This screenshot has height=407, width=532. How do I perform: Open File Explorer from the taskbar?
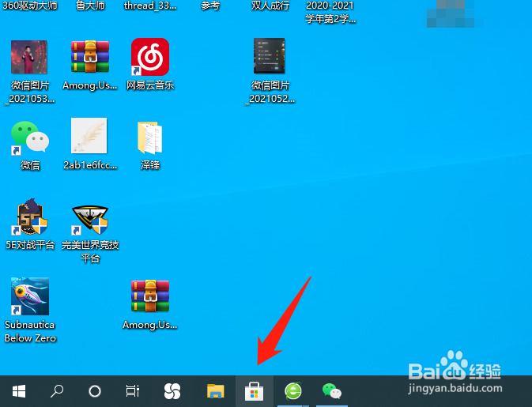click(216, 391)
